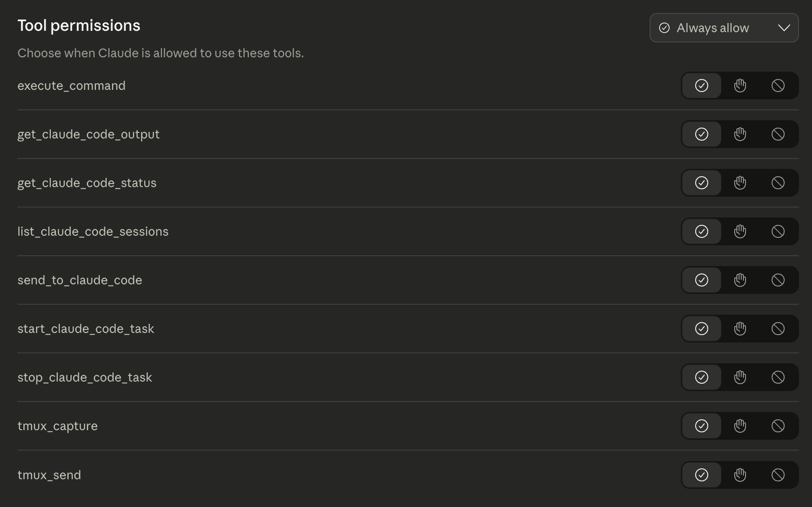Block list_claude_code_sessions tool
This screenshot has height=507, width=812.
tap(778, 231)
